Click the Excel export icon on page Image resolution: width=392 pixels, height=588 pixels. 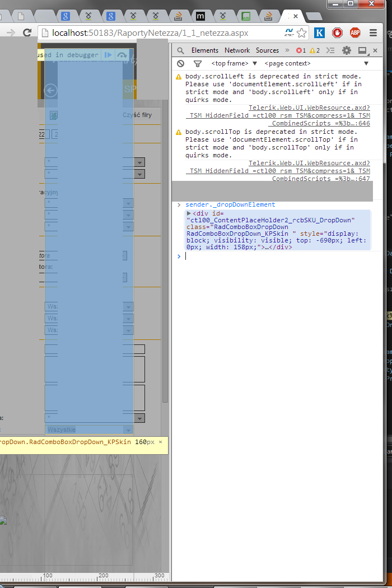(54, 115)
